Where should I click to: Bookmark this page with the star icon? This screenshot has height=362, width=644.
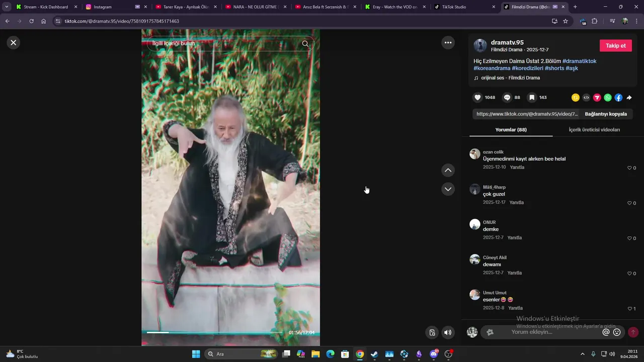coord(566,21)
